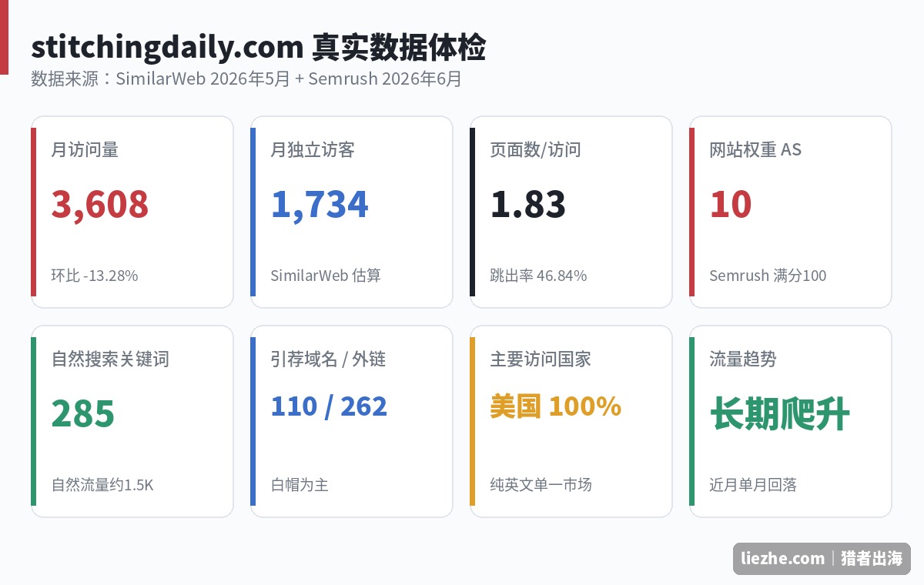Click the monthly visits value 3,608
The image size is (924, 585).
[100, 204]
